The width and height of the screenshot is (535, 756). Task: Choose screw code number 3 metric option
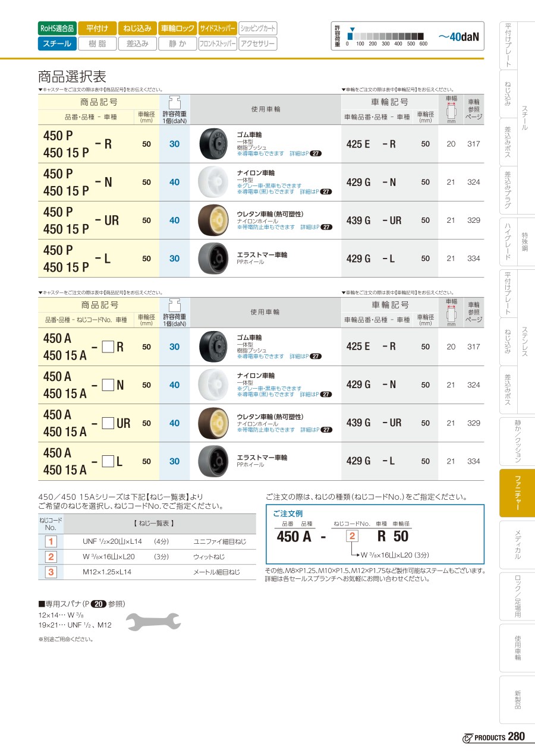pos(51,572)
